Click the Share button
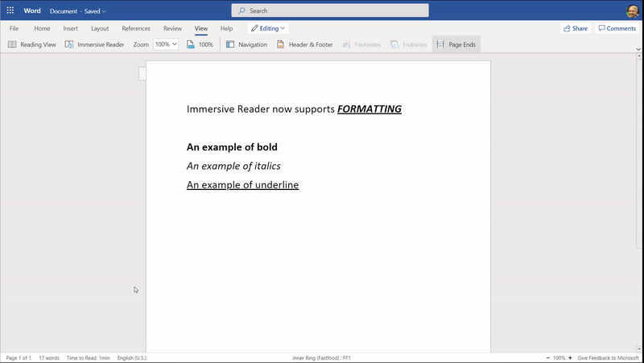644x363 pixels. coord(576,28)
